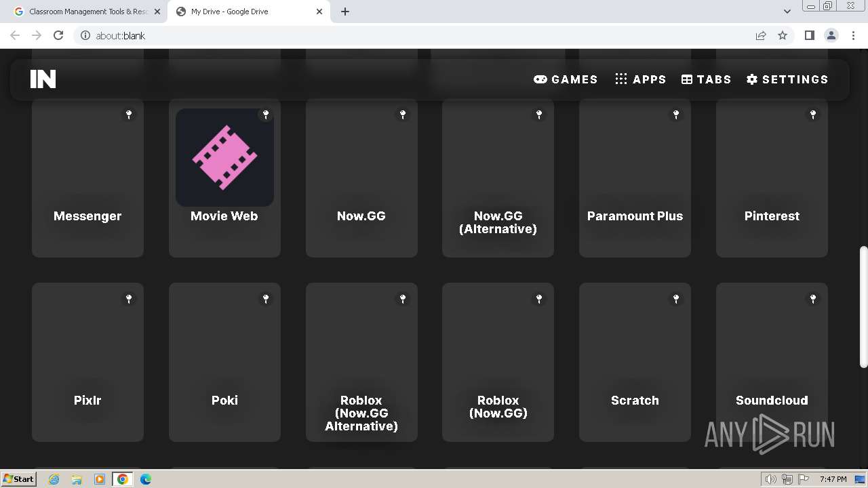Pin the Paramount Plus card
This screenshot has width=868, height=488.
point(676,115)
